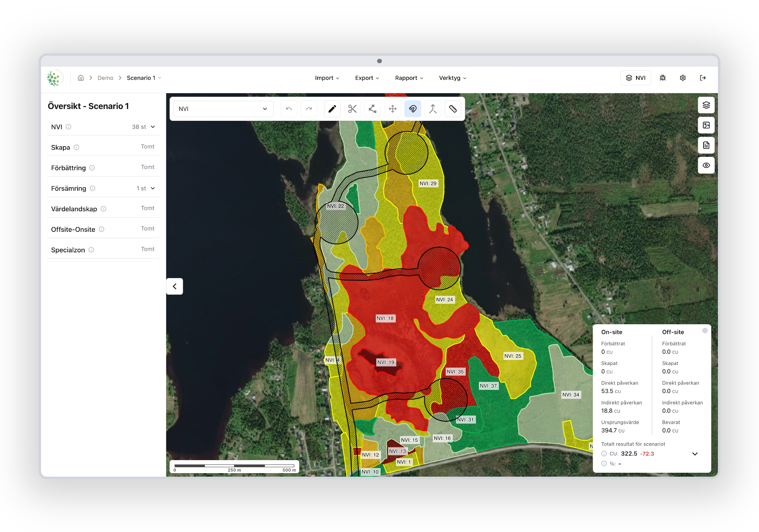Open the bug report icon
759x532 pixels.
tap(663, 78)
